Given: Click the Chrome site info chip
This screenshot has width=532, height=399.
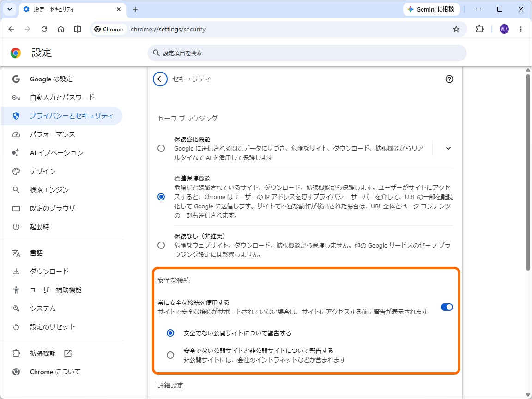Looking at the screenshot, I should click(109, 30).
